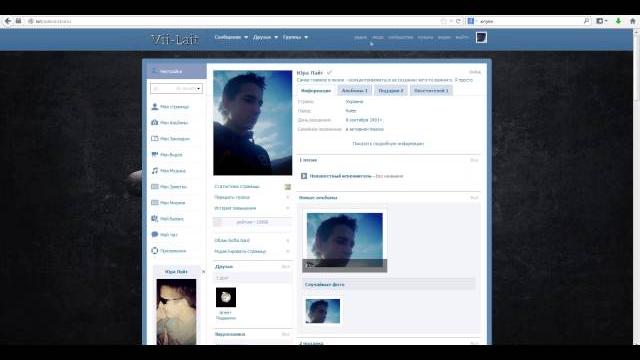Click the music note icon in sidebar
640x360 pixels.
[x=155, y=171]
